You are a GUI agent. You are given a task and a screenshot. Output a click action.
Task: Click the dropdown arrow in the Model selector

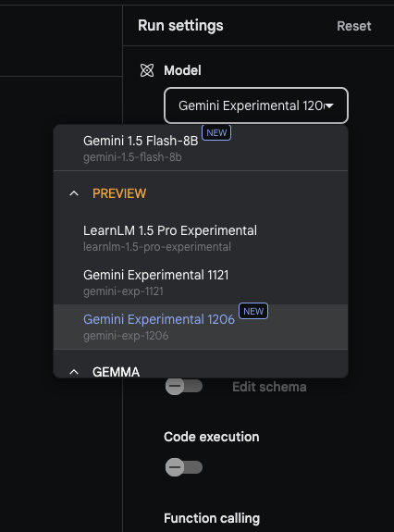click(x=329, y=105)
